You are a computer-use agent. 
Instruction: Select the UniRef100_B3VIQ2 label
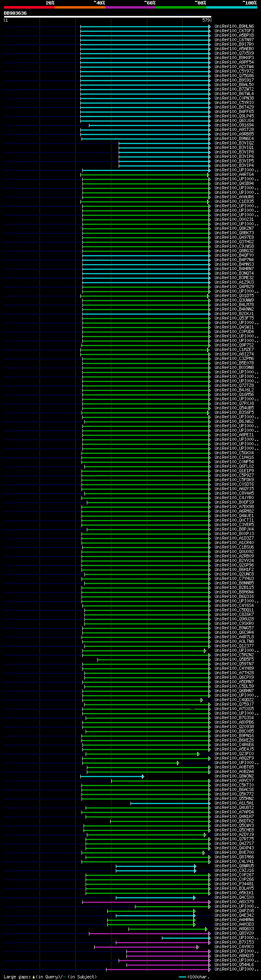(x=234, y=143)
